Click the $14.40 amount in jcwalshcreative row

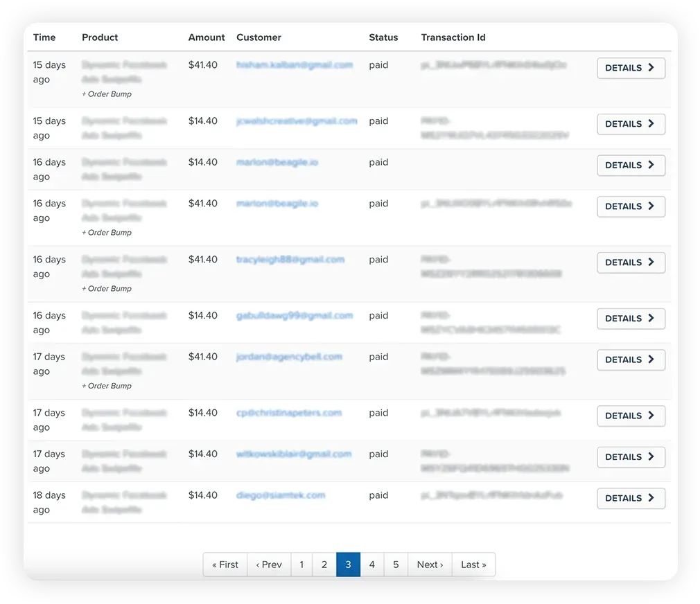tap(202, 121)
